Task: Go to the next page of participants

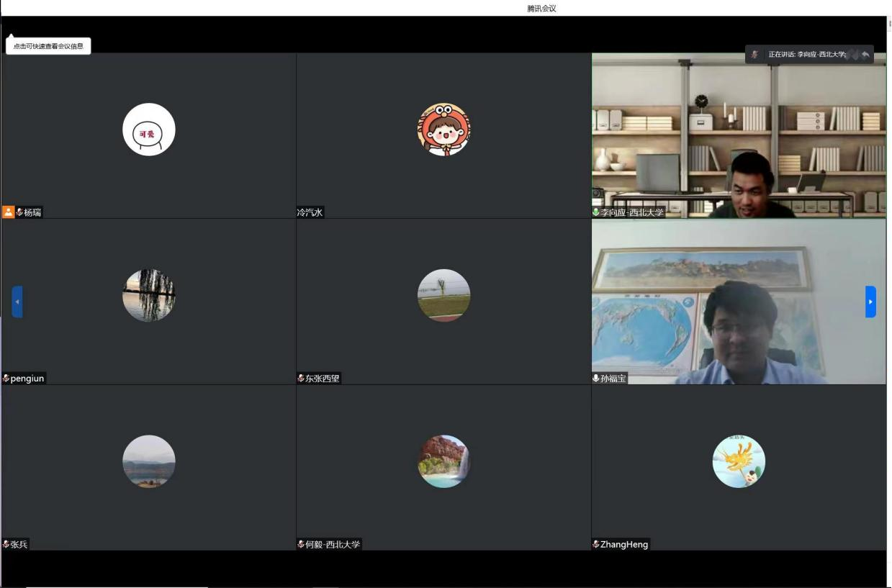Action: 870,302
